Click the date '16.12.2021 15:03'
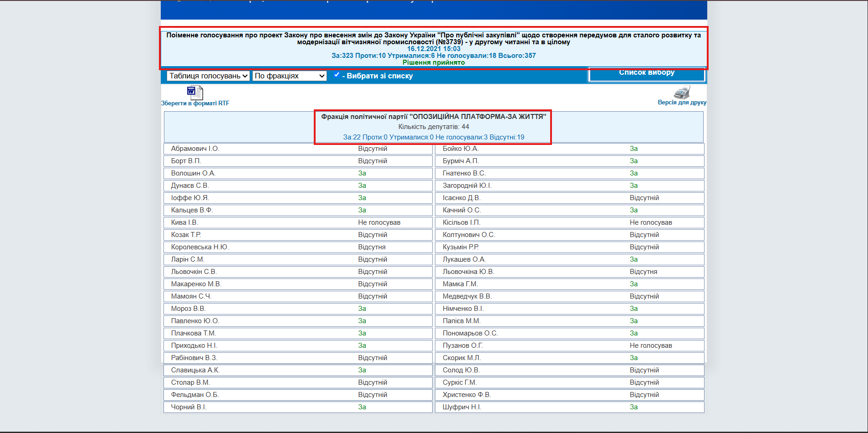 click(x=434, y=49)
